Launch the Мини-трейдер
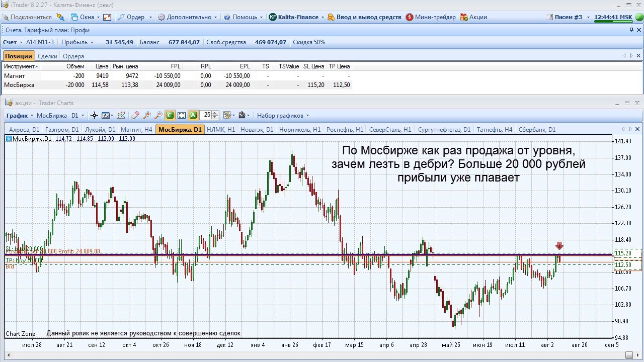Viewport: 644px width, 362px height. point(431,17)
